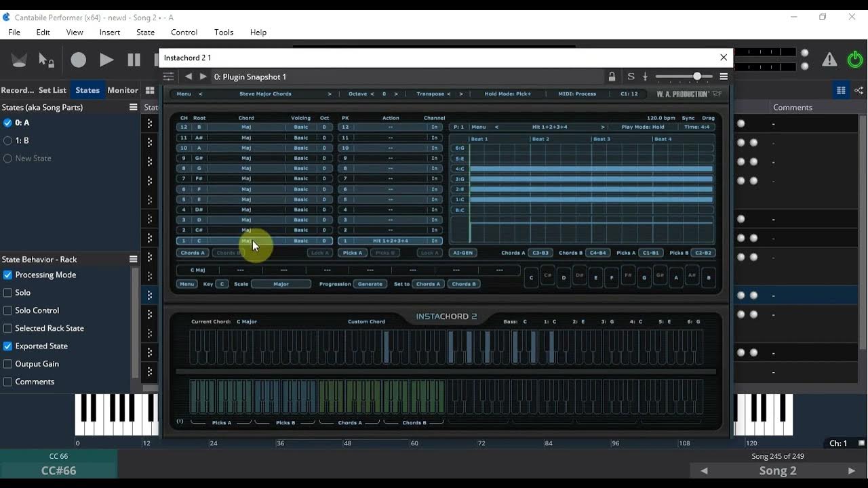Go to previous plugin snapshot arrow
This screenshot has height=488, width=868.
pos(189,77)
